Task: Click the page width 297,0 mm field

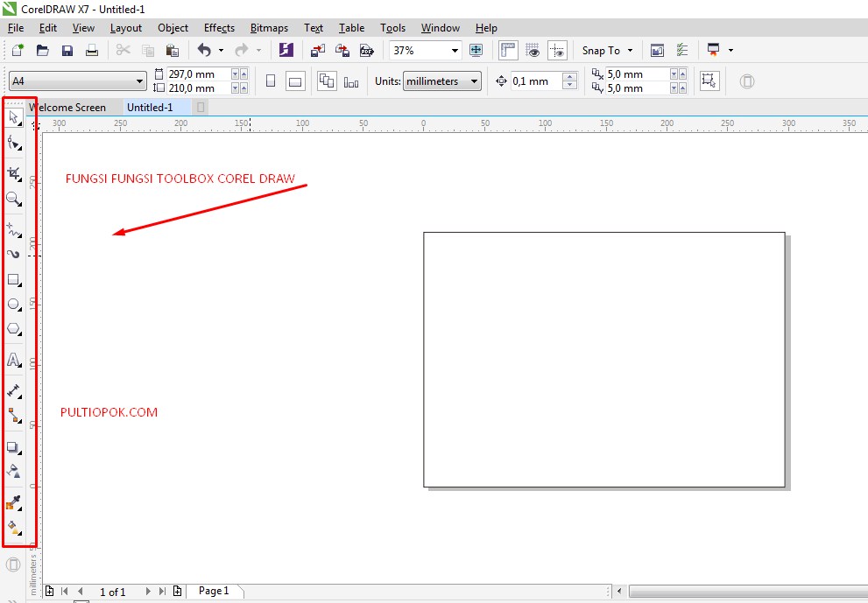Action: pos(198,74)
